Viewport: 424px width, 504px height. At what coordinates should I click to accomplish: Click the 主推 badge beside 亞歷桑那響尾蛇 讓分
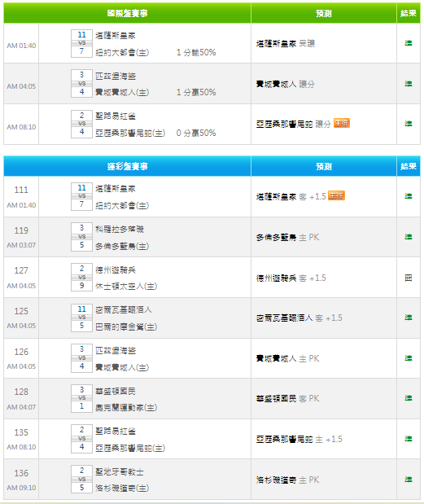[342, 123]
